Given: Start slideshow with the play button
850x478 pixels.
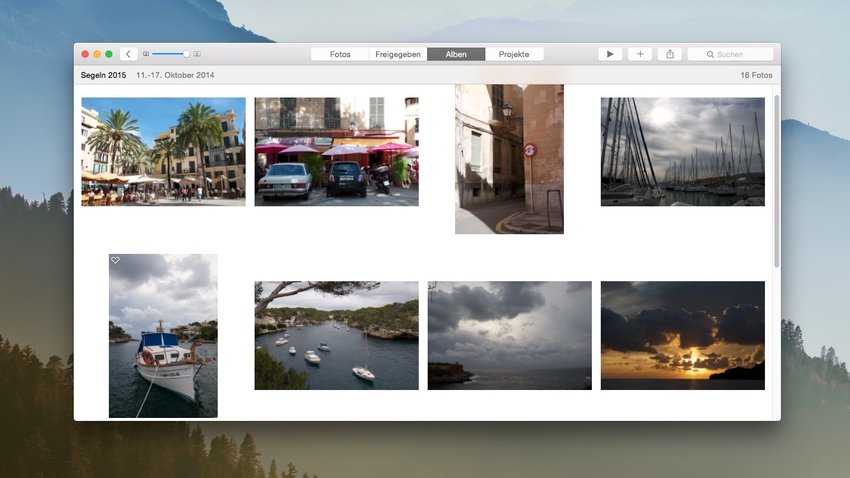Looking at the screenshot, I should tap(610, 54).
